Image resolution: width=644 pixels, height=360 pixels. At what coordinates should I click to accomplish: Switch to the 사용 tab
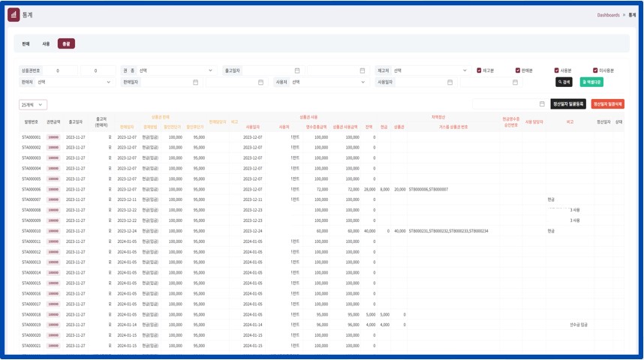point(46,44)
